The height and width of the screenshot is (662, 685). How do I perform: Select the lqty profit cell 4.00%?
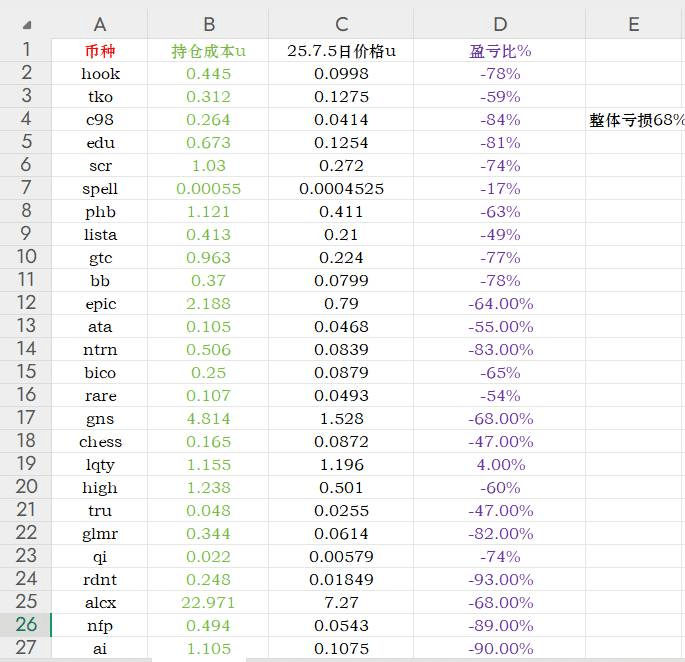[x=500, y=464]
